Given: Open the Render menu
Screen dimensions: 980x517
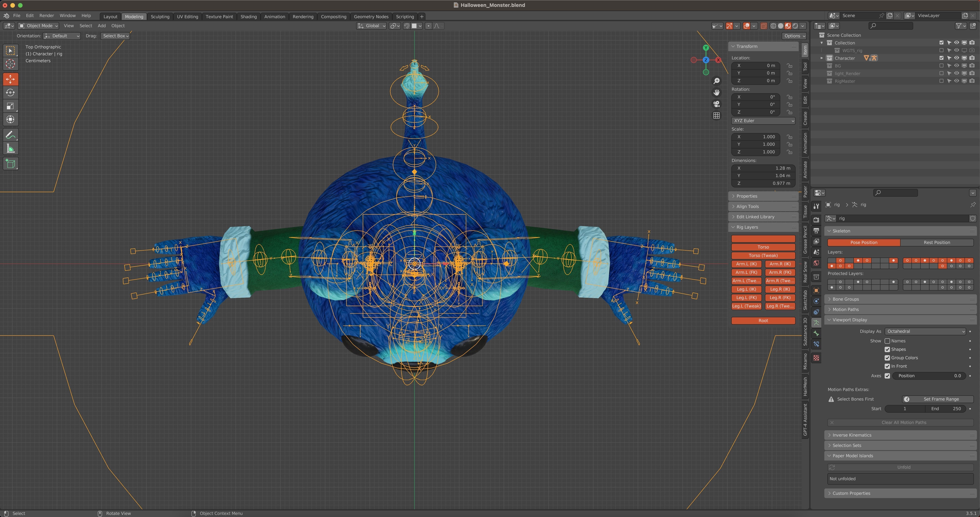Looking at the screenshot, I should [46, 16].
